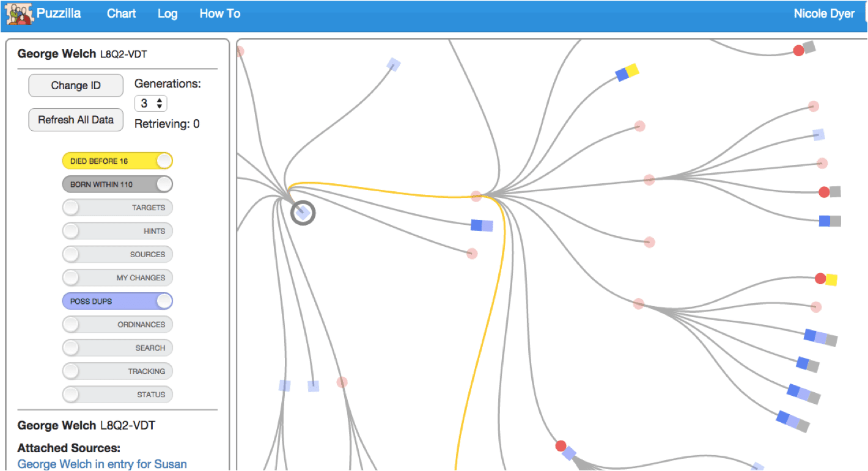
Task: Click the pink node where yellow lines meet
Action: coord(476,196)
